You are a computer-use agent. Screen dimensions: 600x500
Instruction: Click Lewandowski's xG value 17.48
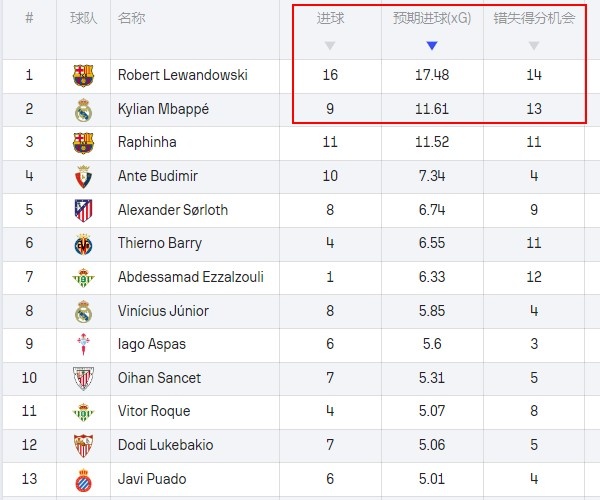(431, 75)
